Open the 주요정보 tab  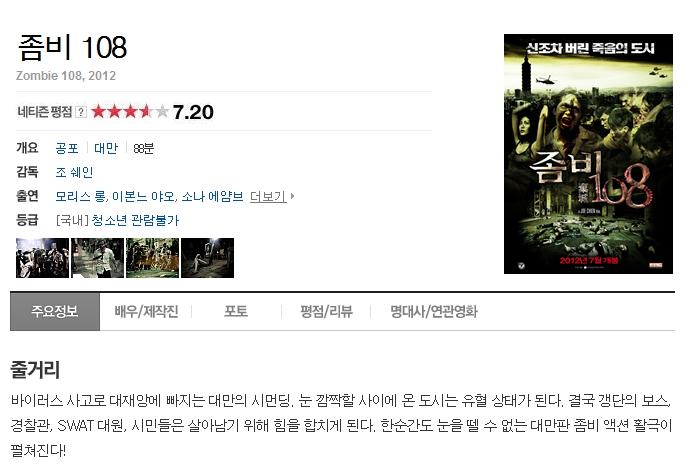[55, 311]
